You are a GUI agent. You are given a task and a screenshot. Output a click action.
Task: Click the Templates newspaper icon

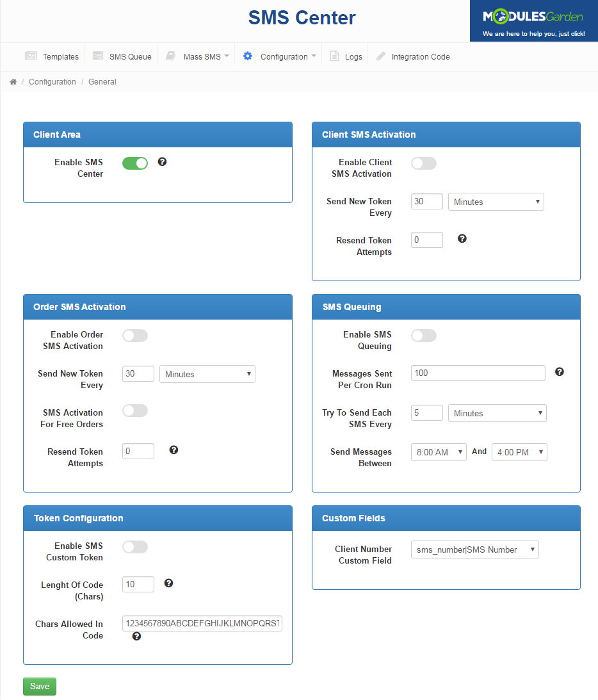coord(31,56)
